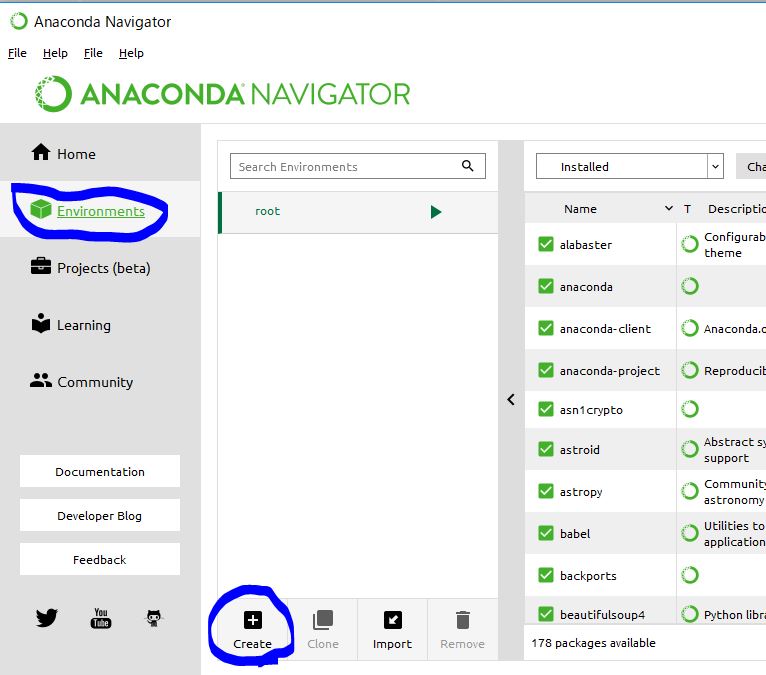Click the Feedback button
The image size is (766, 675).
(100, 559)
